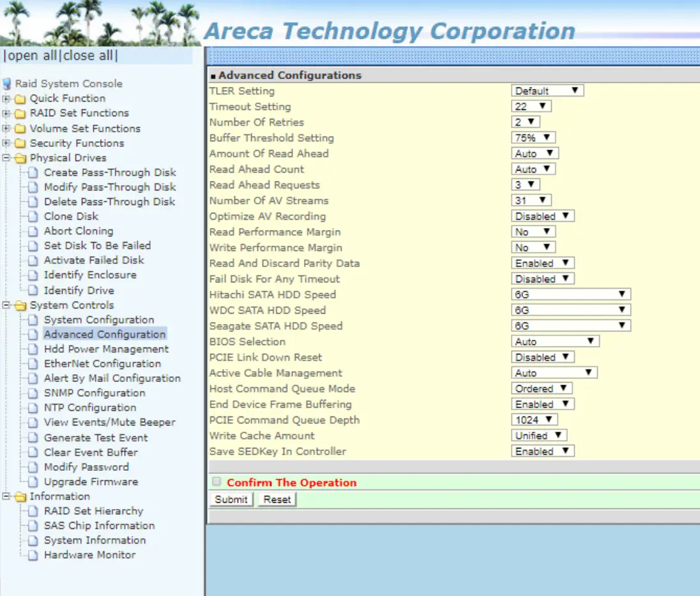Open the BIOS Selection dropdown
This screenshot has height=596, width=700.
(x=555, y=341)
